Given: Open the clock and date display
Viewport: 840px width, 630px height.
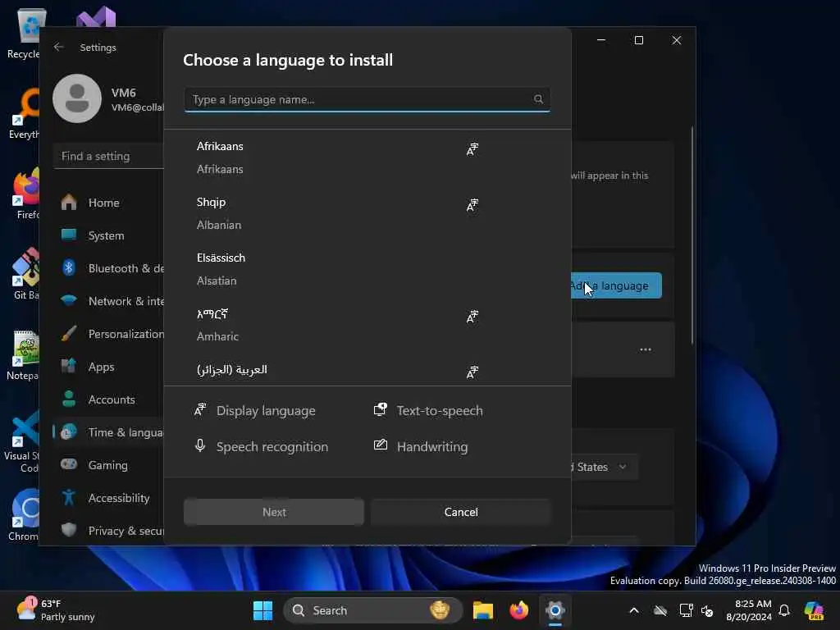Looking at the screenshot, I should pyautogui.click(x=749, y=610).
